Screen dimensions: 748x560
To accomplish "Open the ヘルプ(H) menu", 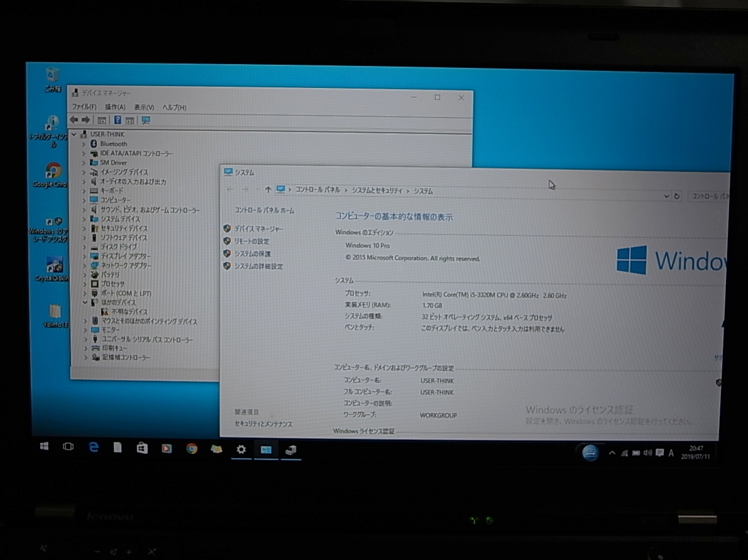I will point(174,107).
